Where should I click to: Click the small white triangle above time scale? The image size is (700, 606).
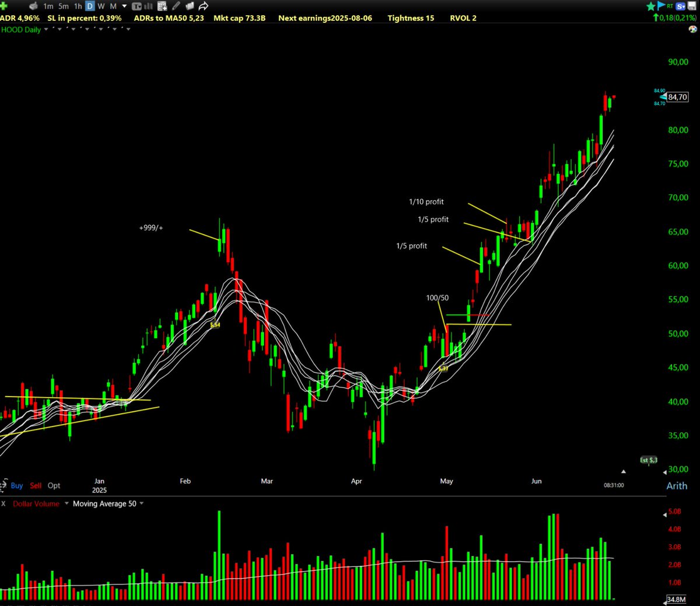click(x=624, y=471)
